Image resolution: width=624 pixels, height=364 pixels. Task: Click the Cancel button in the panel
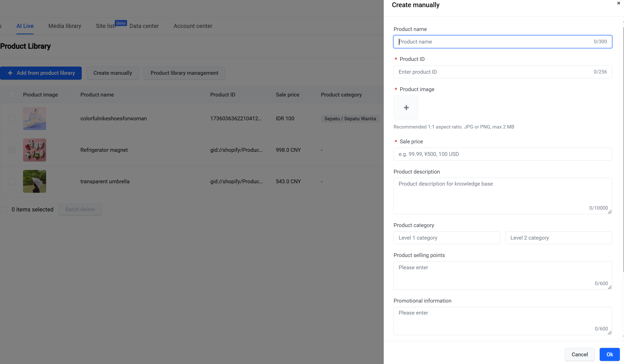(580, 354)
